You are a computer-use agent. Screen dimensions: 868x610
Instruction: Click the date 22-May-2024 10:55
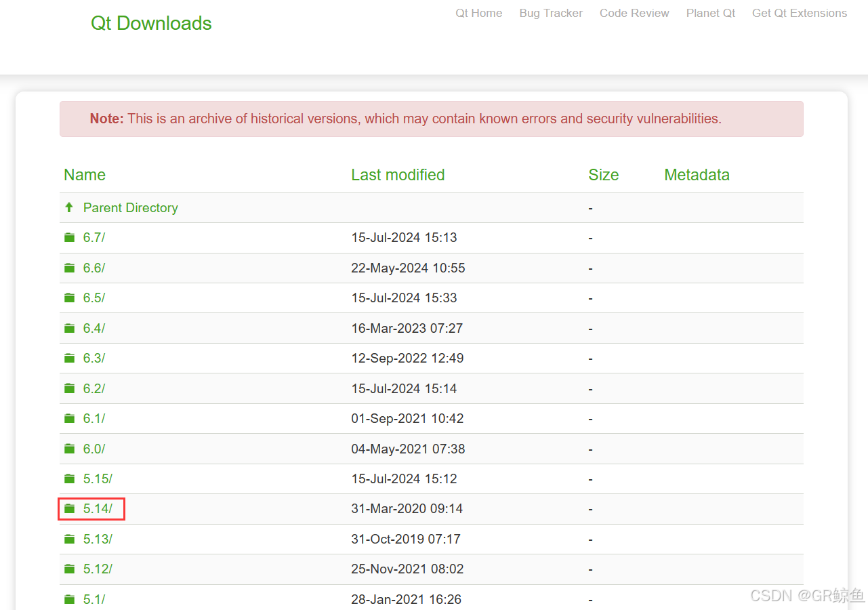[408, 268]
